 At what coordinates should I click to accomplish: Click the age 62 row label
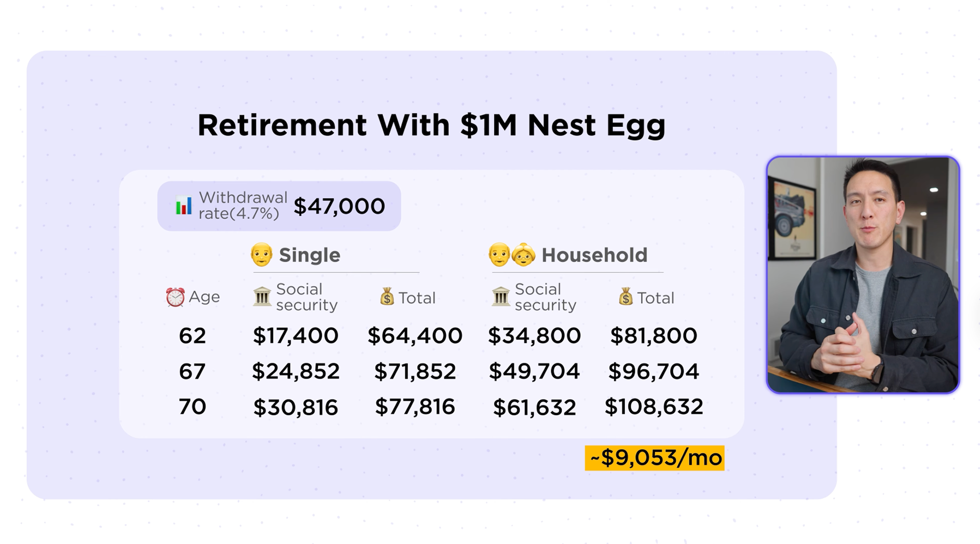(192, 336)
